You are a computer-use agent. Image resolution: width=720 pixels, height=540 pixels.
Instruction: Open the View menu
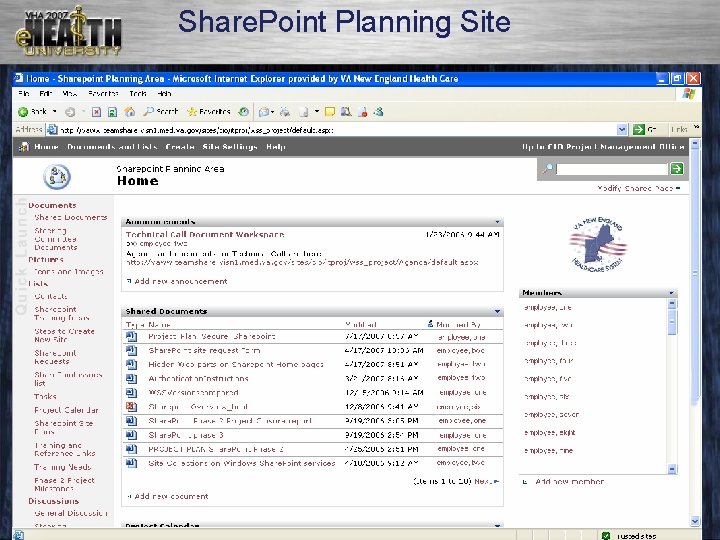point(70,94)
